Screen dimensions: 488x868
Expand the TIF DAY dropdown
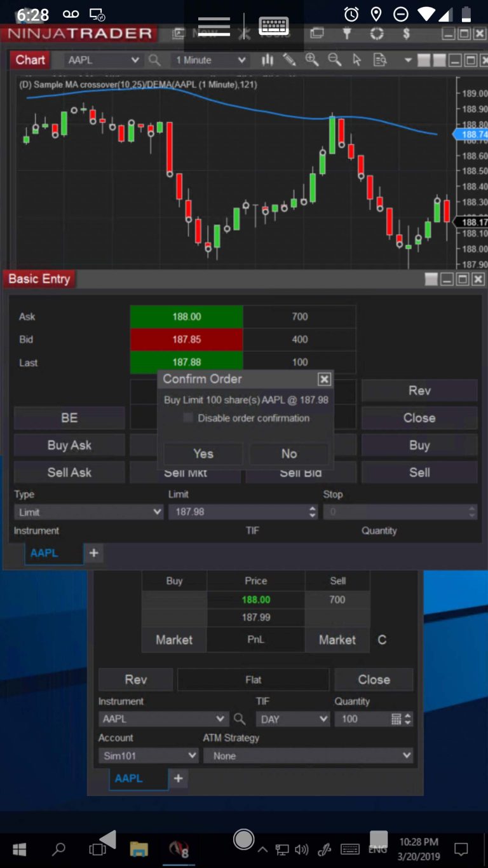click(323, 719)
